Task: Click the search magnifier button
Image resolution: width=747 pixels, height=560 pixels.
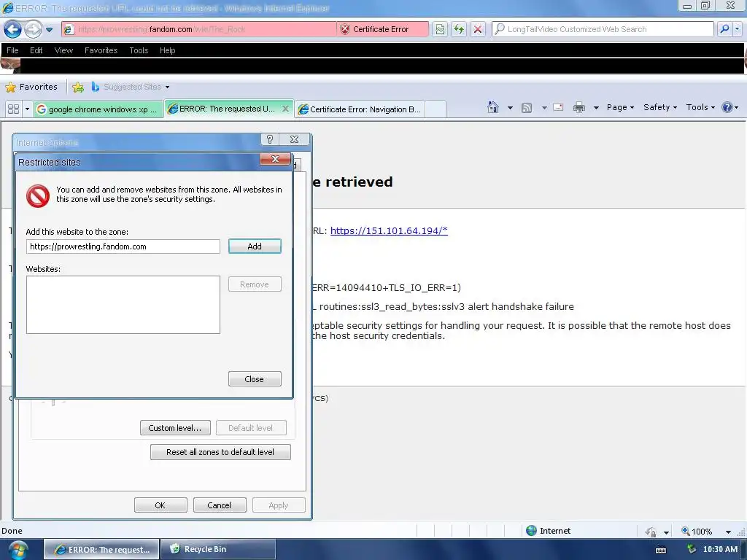Action: coord(724,29)
